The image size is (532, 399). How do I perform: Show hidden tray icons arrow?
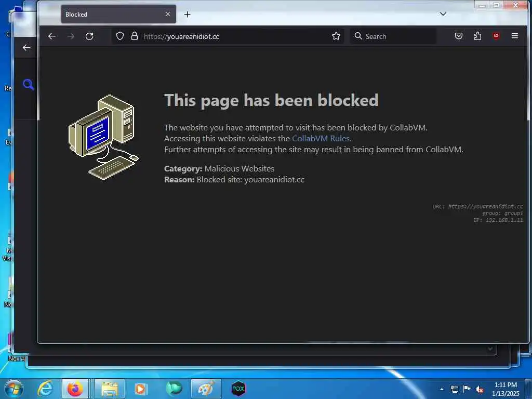point(442,389)
